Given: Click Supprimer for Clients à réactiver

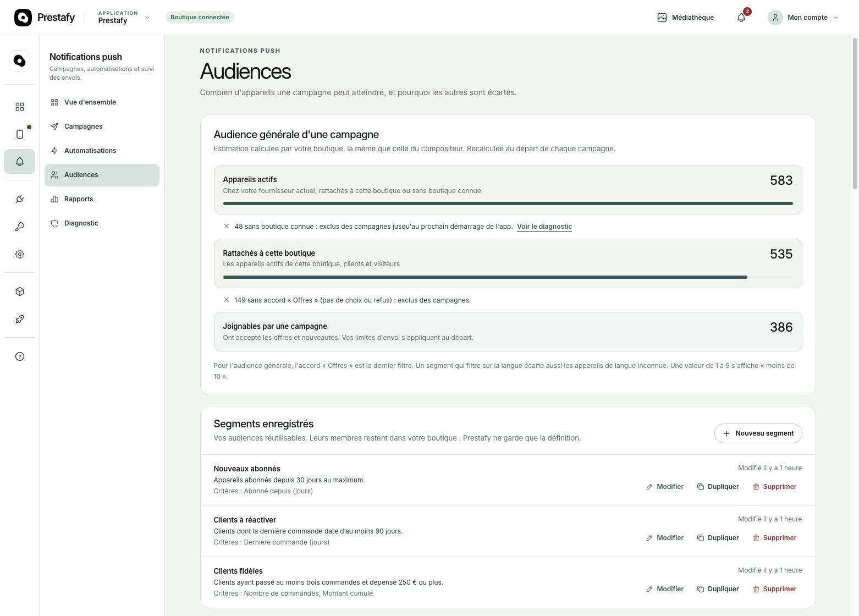Looking at the screenshot, I should click(774, 538).
